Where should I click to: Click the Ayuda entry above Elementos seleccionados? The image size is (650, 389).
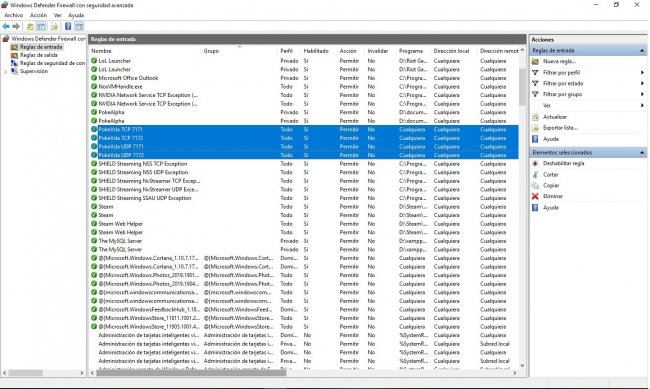[551, 139]
